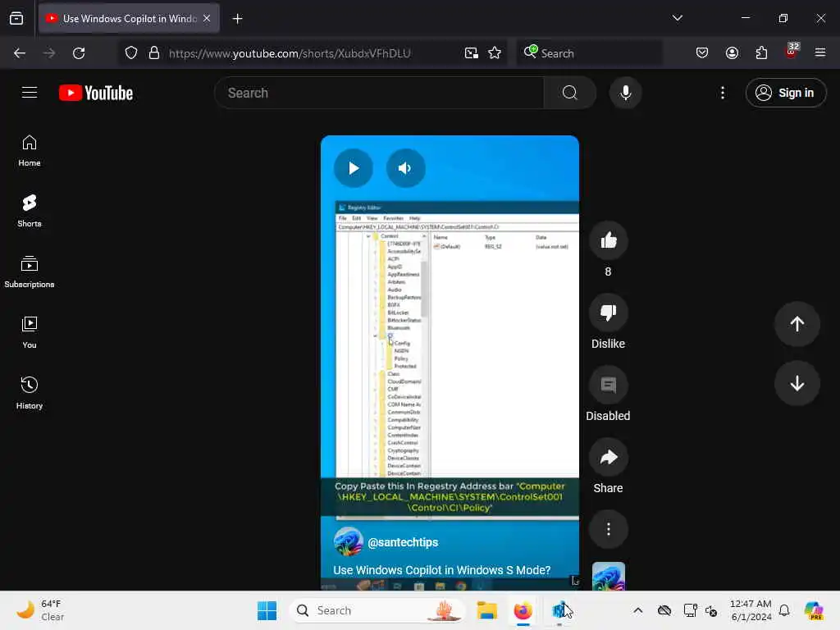Image resolution: width=840 pixels, height=630 pixels.
Task: Open the @santechtips channel link
Action: pos(403,542)
